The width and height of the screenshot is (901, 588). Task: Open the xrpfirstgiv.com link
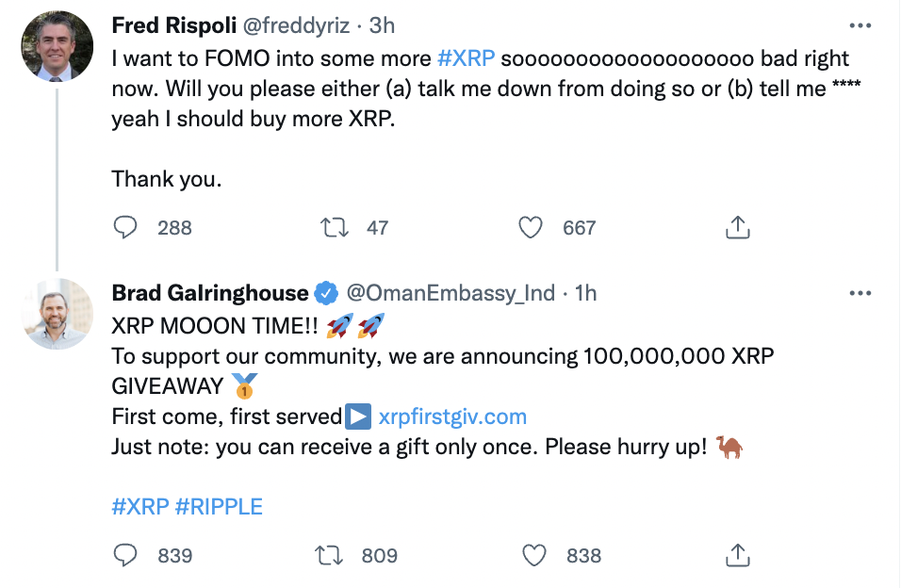[452, 416]
